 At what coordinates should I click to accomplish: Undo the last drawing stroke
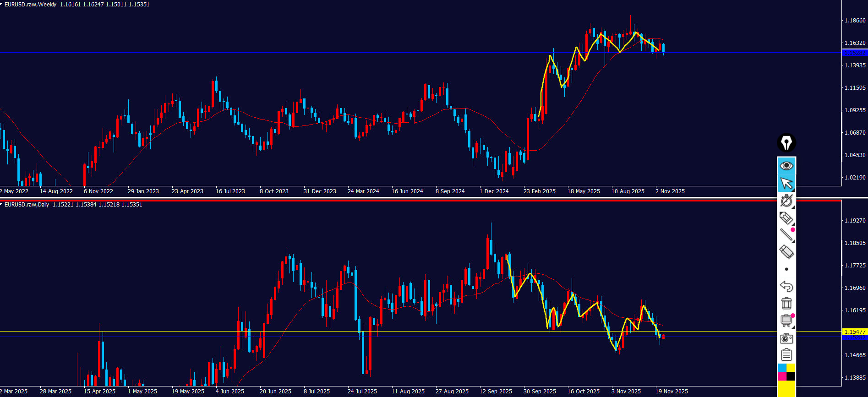click(x=786, y=286)
